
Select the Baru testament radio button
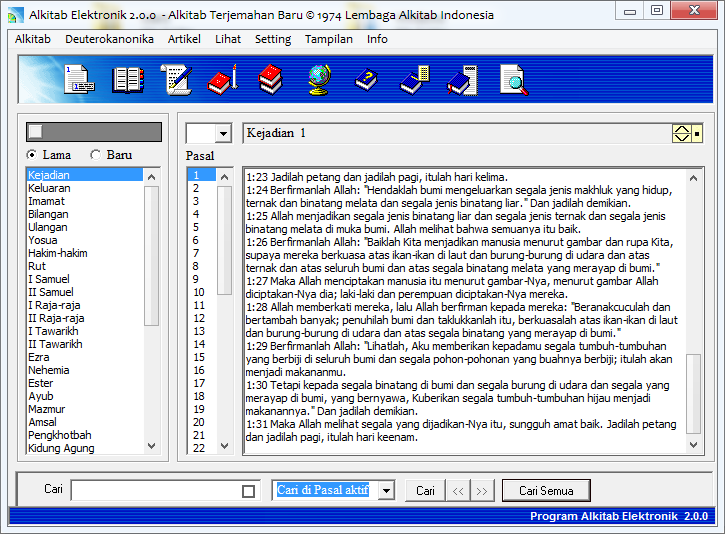click(95, 154)
